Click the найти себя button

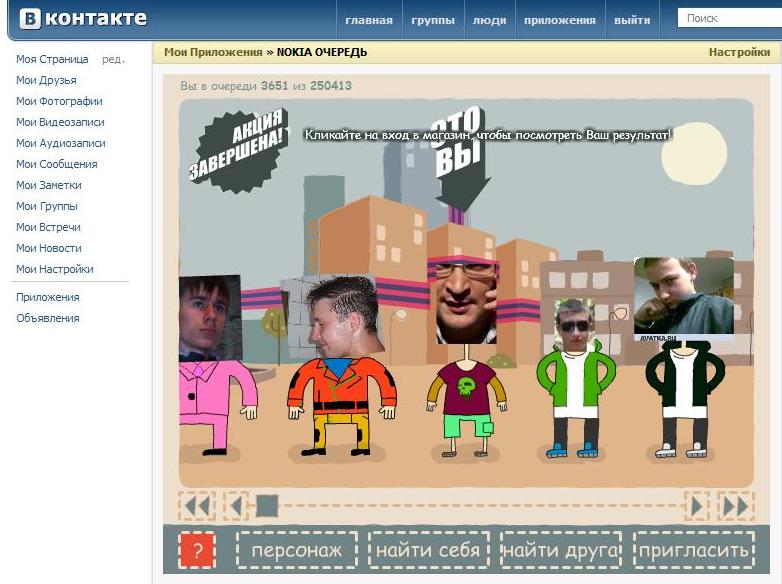[x=428, y=550]
